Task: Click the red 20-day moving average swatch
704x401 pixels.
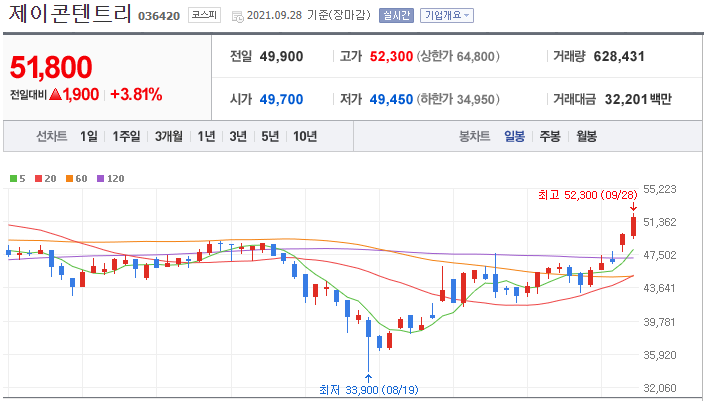Action: [x=38, y=179]
